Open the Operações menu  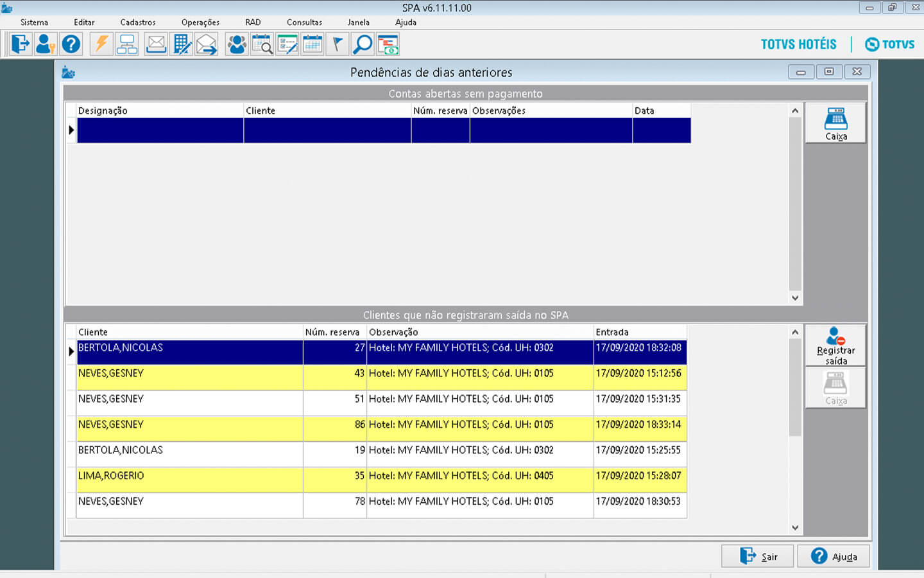click(x=200, y=22)
